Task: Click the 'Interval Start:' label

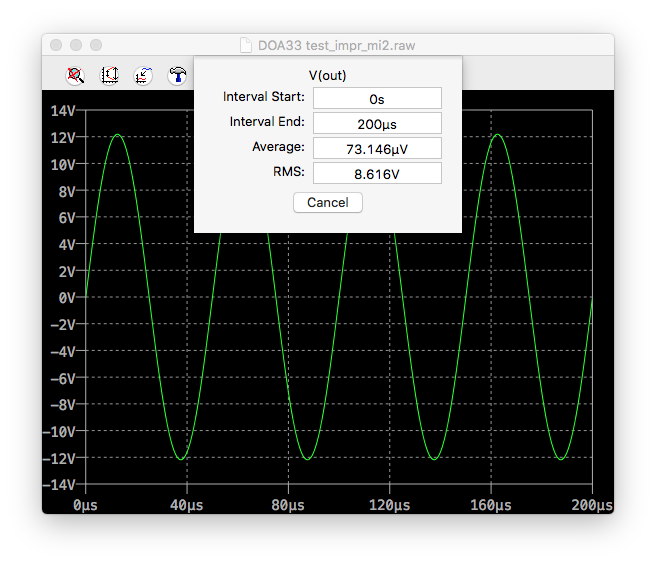Action: pyautogui.click(x=264, y=97)
